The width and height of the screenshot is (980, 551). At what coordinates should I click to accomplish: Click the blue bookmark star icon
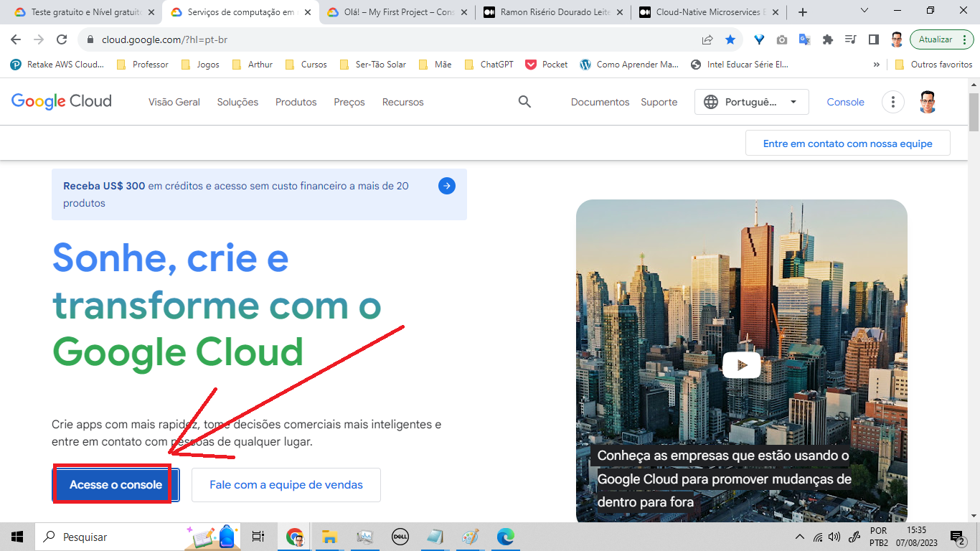pyautogui.click(x=730, y=39)
